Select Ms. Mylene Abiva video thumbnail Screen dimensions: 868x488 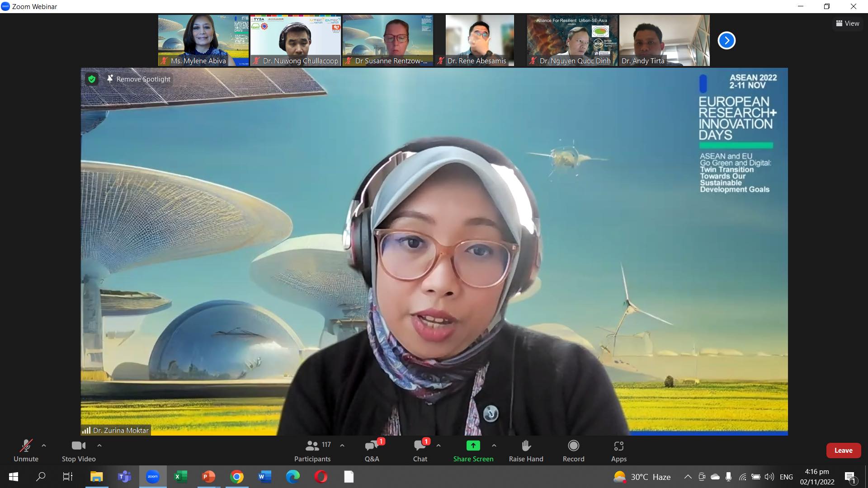click(203, 40)
